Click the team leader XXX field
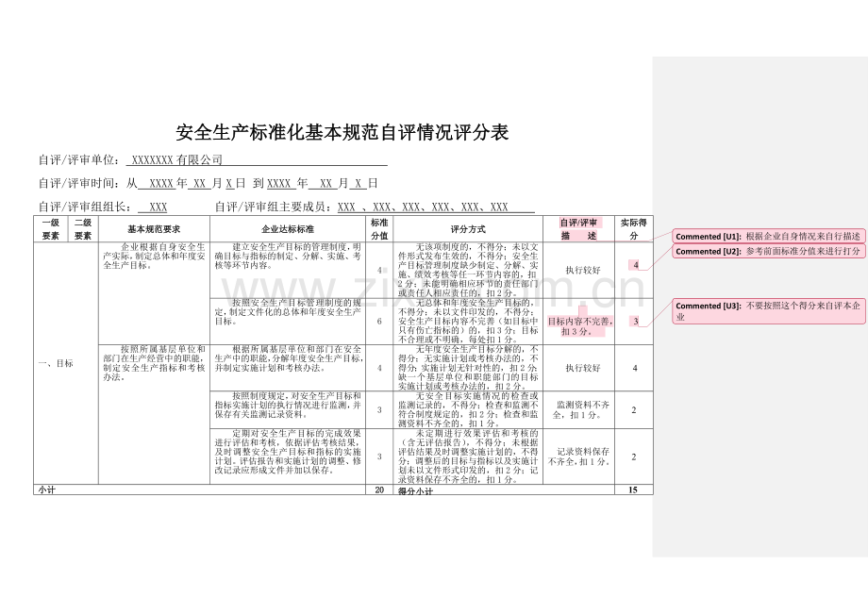 [159, 207]
